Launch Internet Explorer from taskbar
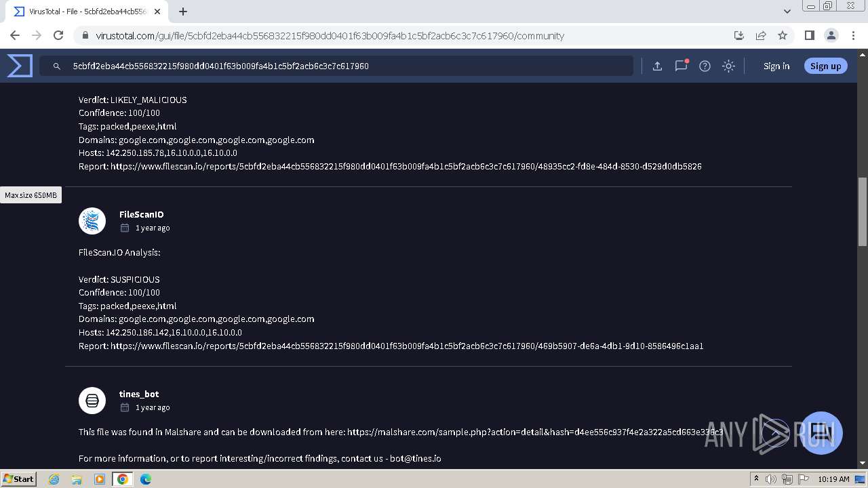 coord(54,479)
